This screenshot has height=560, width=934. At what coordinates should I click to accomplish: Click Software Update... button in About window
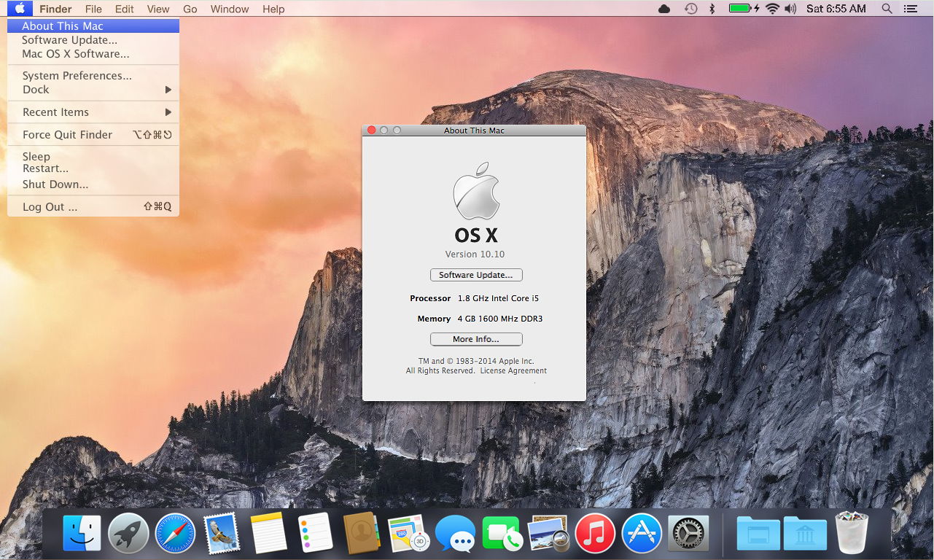[x=476, y=275]
